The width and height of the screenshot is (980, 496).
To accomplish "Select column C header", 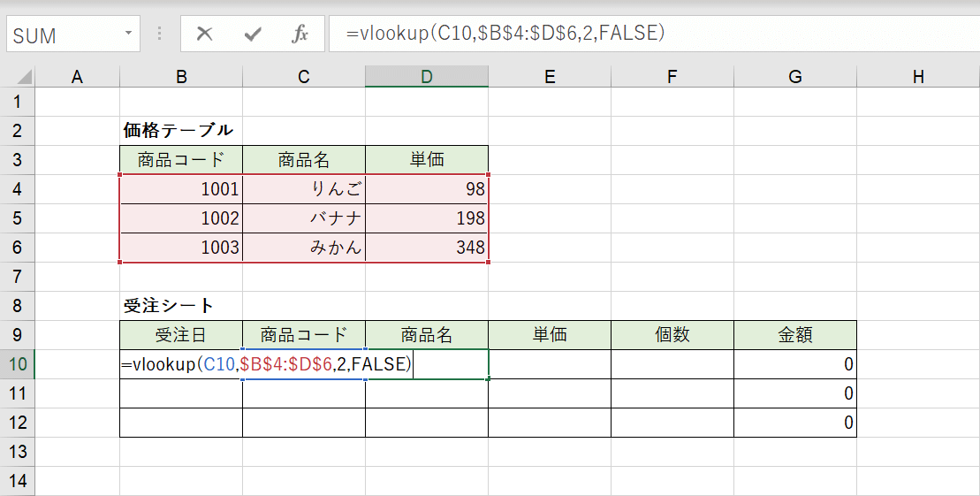I will tap(304, 77).
